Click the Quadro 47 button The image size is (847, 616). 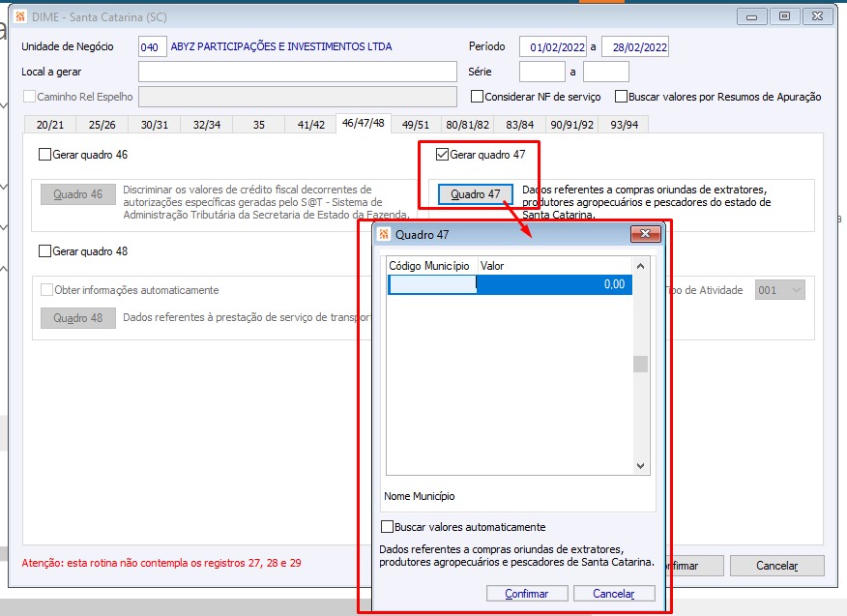476,194
